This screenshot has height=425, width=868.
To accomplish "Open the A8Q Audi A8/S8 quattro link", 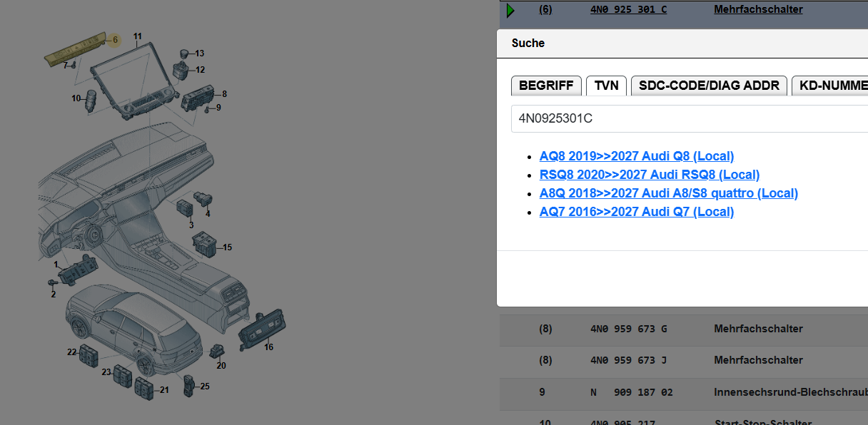I will [x=669, y=193].
